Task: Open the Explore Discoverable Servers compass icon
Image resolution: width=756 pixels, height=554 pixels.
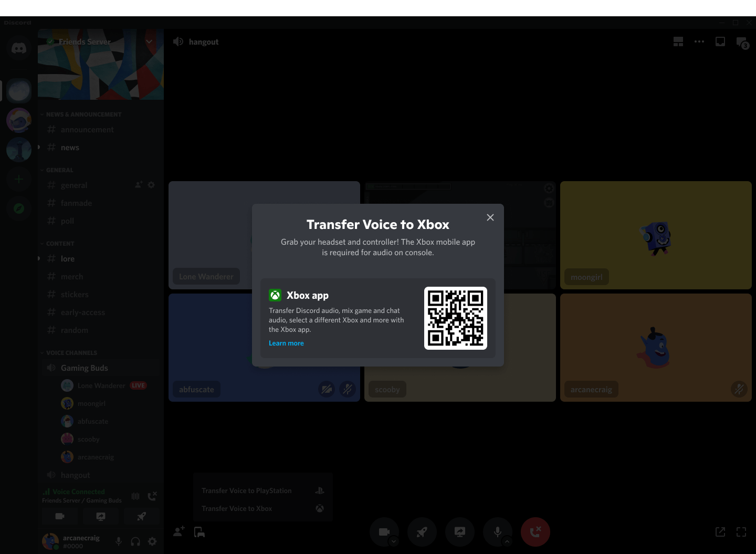Action: pyautogui.click(x=19, y=208)
